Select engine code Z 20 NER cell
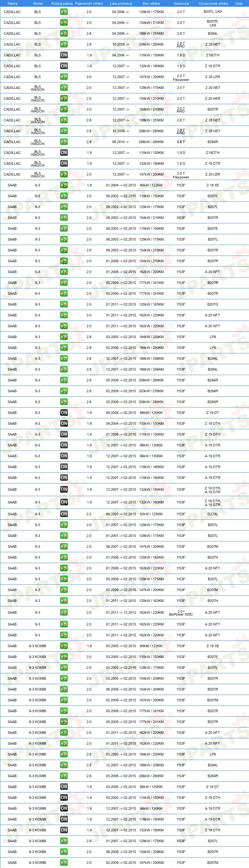Image resolution: width=249 pixels, height=868 pixels. [x=213, y=98]
